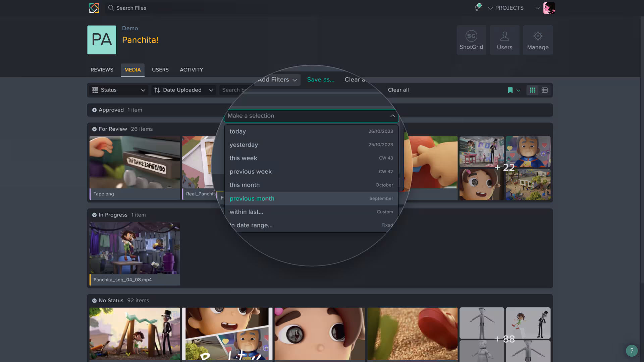The image size is (644, 362).
Task: Open the saved bookmark filter
Action: point(510,90)
